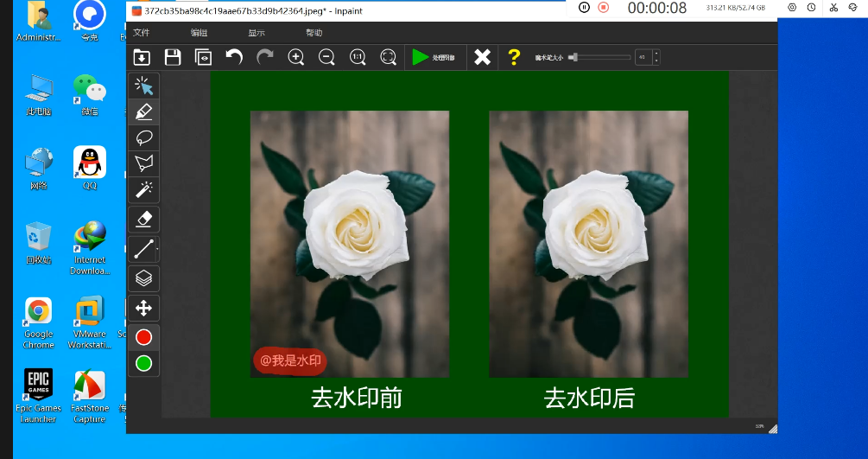Image resolution: width=868 pixels, height=459 pixels.
Task: Save the image with the floppy disk icon
Action: coord(173,57)
